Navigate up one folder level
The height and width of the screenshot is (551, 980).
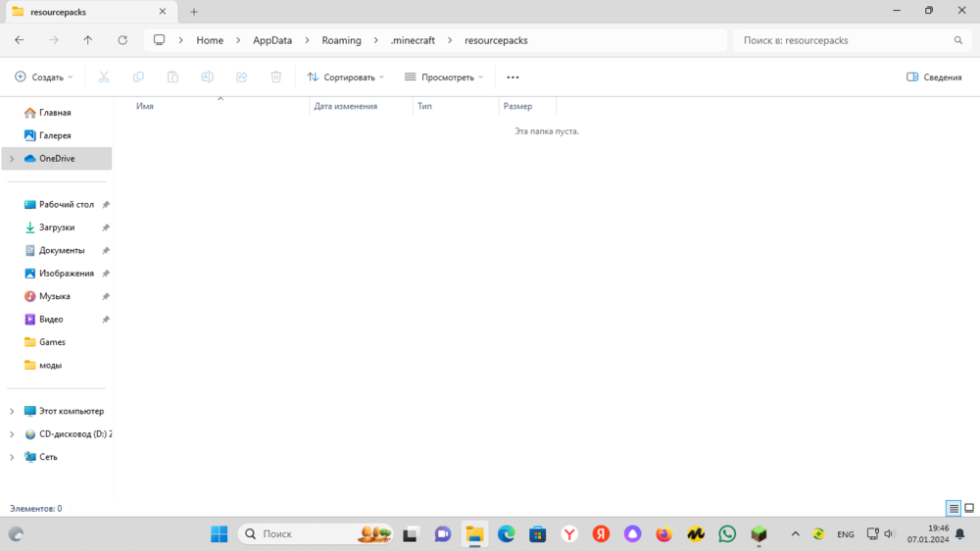(87, 40)
